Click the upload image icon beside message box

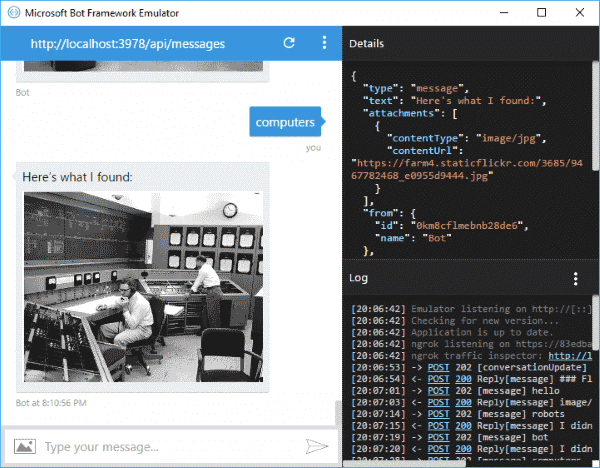pos(25,446)
